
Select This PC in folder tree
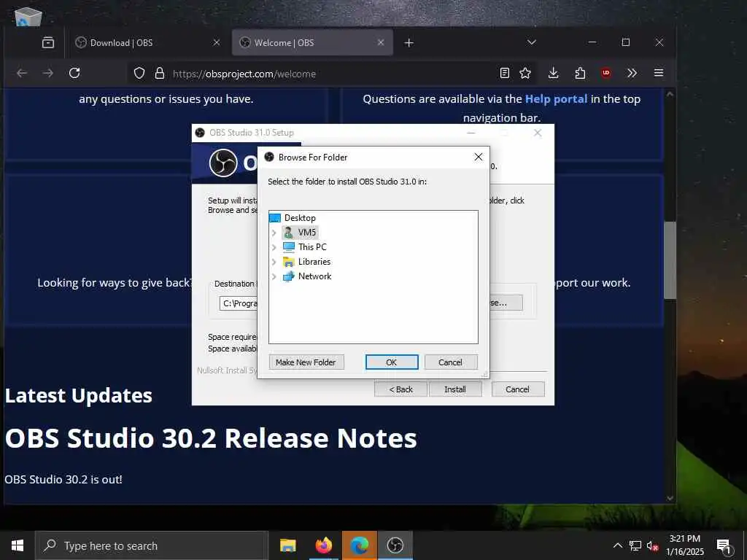312,247
